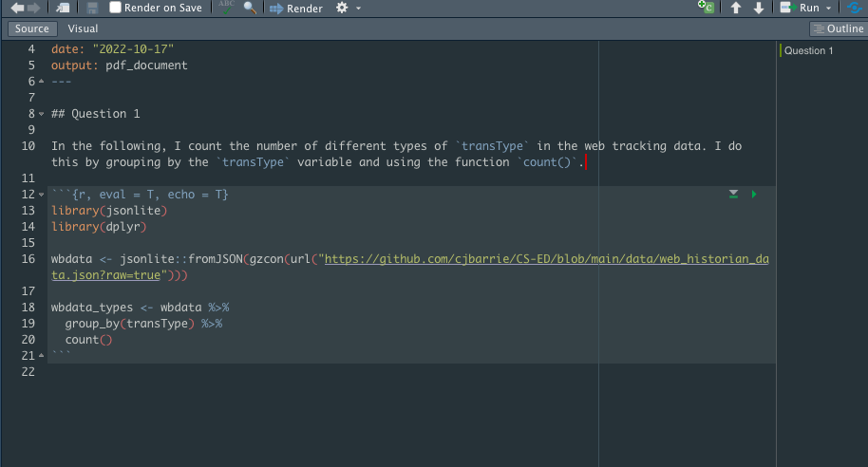Collapse the YAML header fold on line 6

click(42, 82)
